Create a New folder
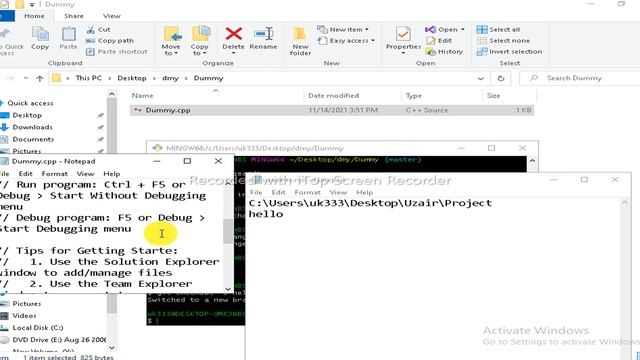640x360 pixels. coord(300,41)
